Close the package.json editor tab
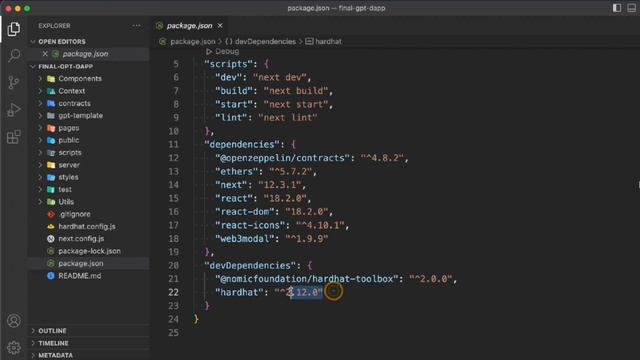Screen dimensions: 640x360 point(220,26)
